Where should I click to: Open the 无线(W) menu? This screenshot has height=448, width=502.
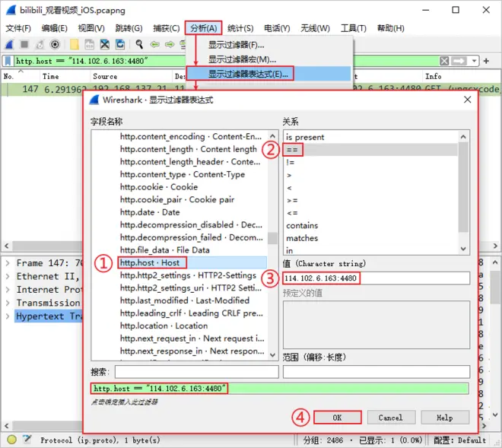coord(315,28)
